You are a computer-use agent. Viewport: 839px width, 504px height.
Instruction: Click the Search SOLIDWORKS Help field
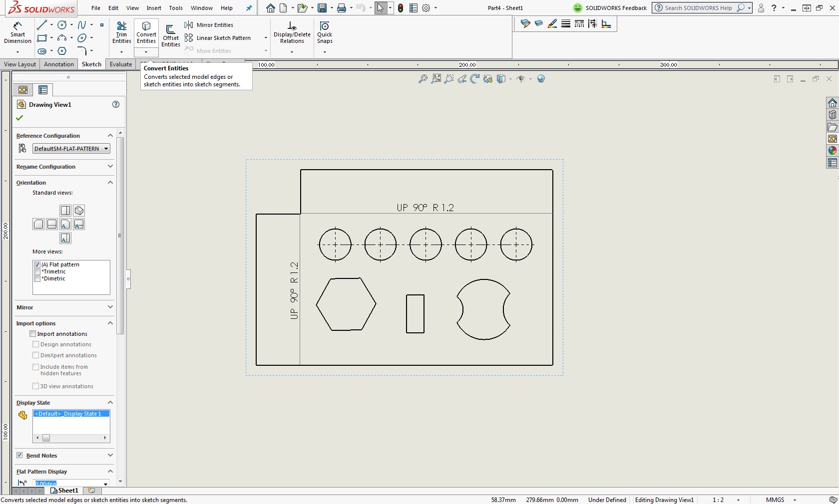click(698, 8)
